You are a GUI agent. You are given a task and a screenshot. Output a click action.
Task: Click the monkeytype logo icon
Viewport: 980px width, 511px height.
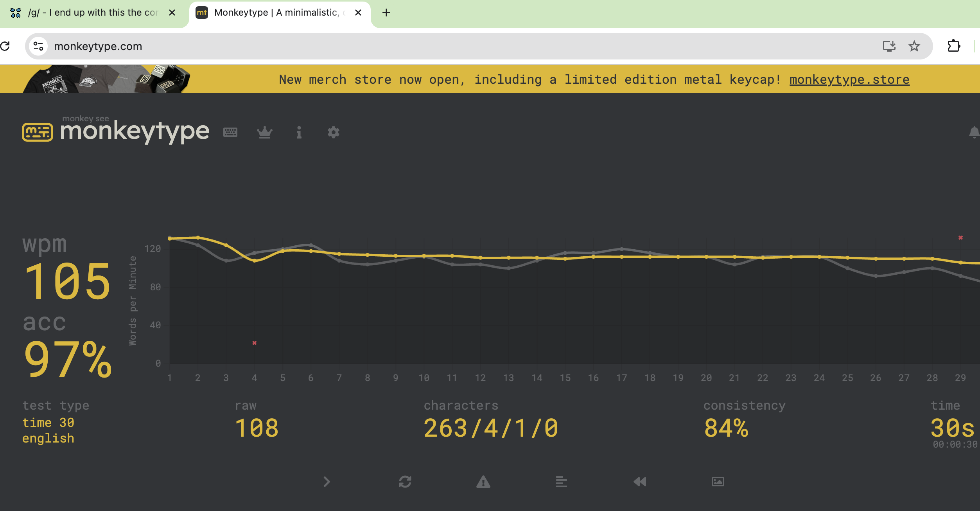38,132
